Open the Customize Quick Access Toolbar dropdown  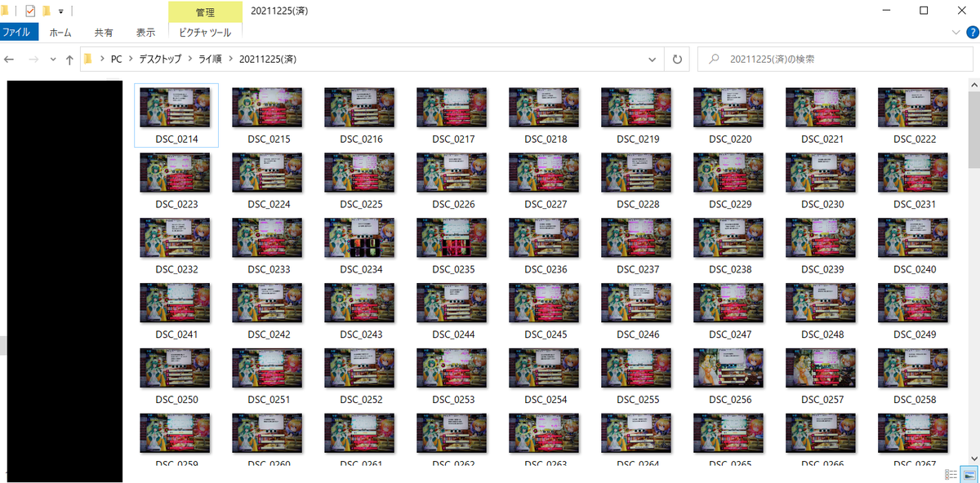61,11
